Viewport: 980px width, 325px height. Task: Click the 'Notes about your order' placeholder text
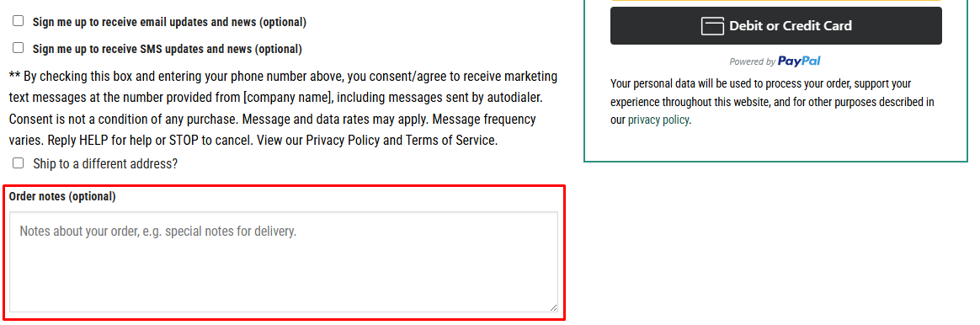[x=158, y=232]
